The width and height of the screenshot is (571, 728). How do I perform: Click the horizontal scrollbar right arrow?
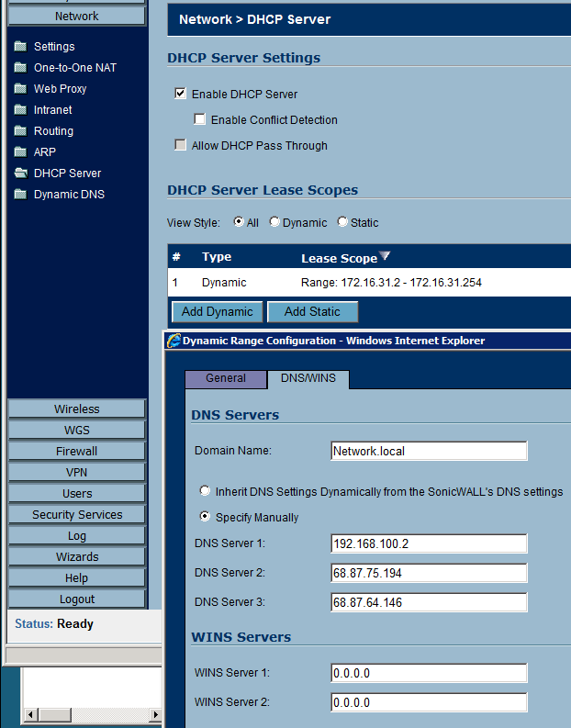pyautogui.click(x=155, y=714)
